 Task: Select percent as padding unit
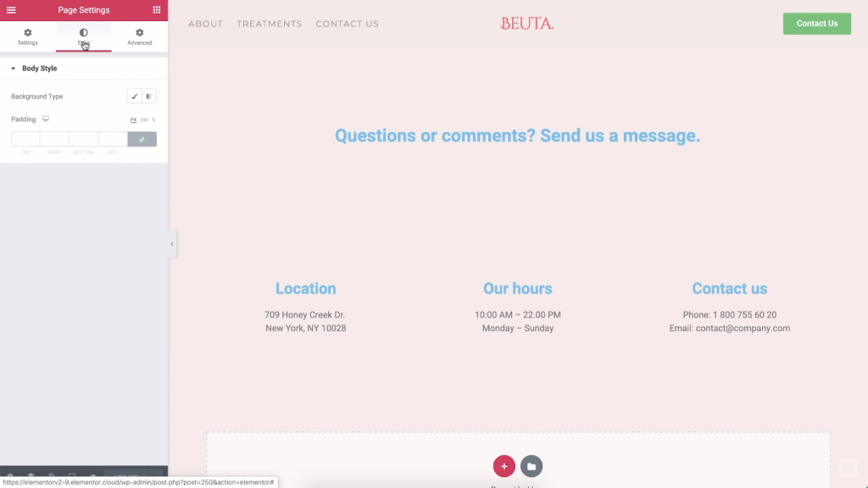pos(153,119)
